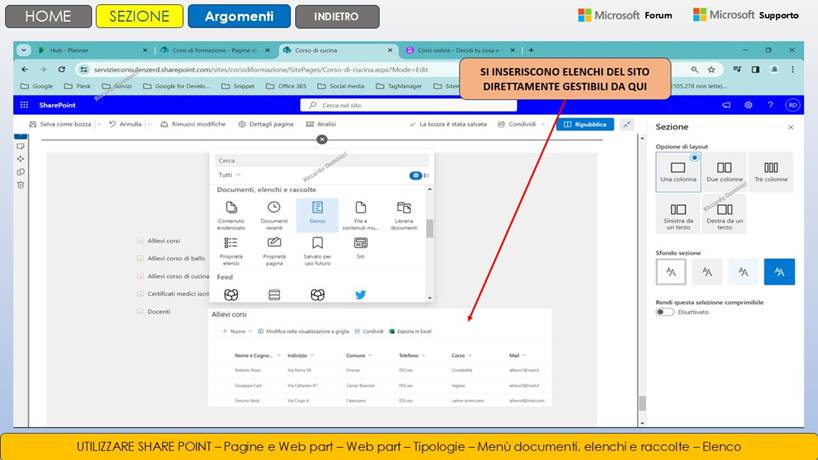Select the Proprietà elenco web part

(231, 250)
